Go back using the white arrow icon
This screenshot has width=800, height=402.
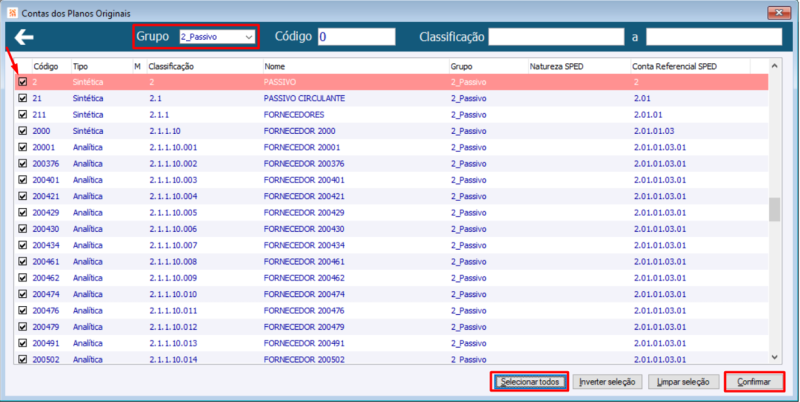[x=23, y=37]
